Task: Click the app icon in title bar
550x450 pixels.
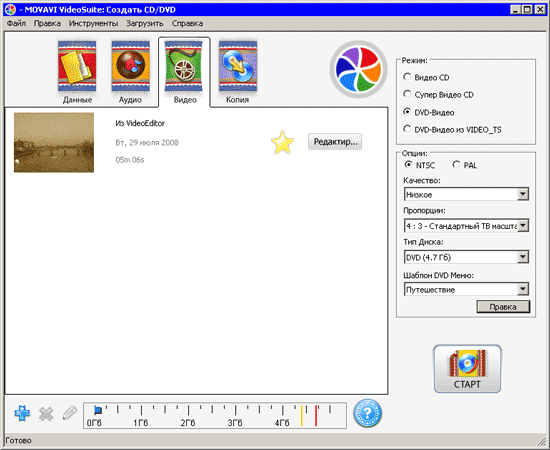Action: (10, 9)
